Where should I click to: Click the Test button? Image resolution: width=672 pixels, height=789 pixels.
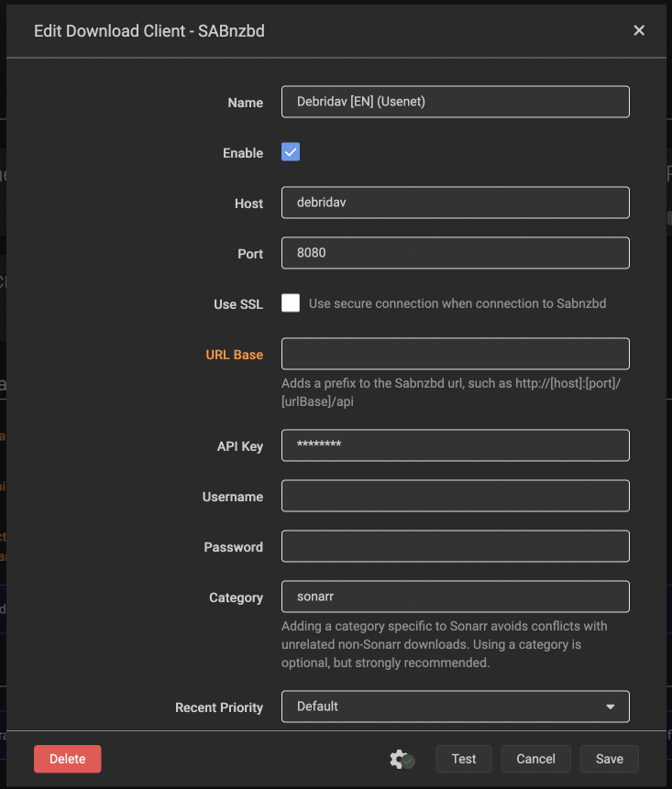(464, 759)
